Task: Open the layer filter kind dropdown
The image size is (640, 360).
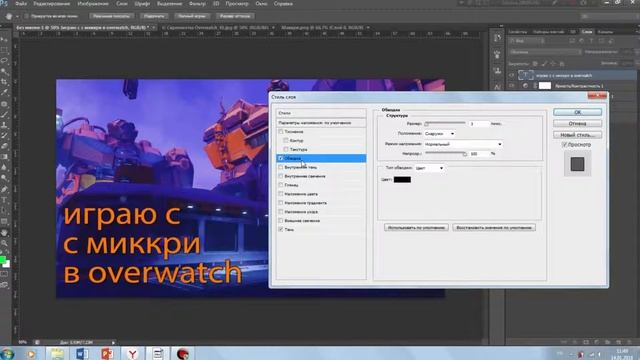Action: click(527, 41)
